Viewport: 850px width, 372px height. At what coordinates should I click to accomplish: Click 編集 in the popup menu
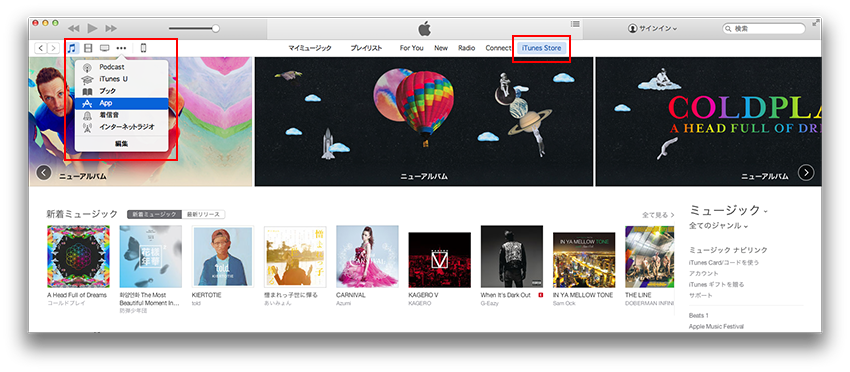click(121, 144)
